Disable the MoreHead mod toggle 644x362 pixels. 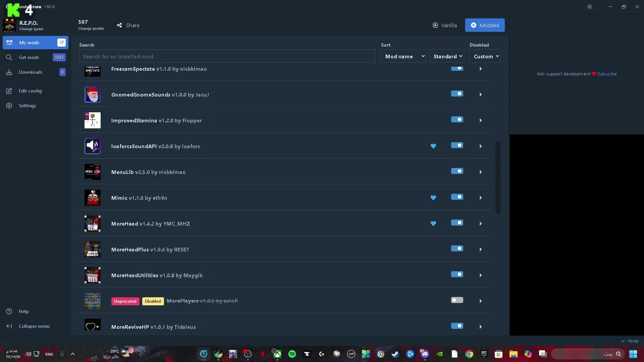[x=457, y=223]
